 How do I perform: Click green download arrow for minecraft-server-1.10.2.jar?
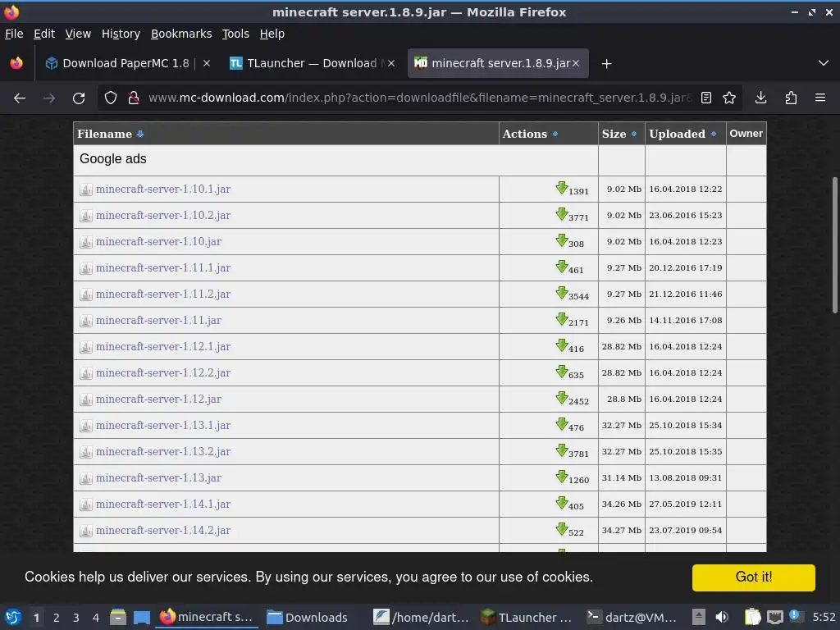(561, 214)
